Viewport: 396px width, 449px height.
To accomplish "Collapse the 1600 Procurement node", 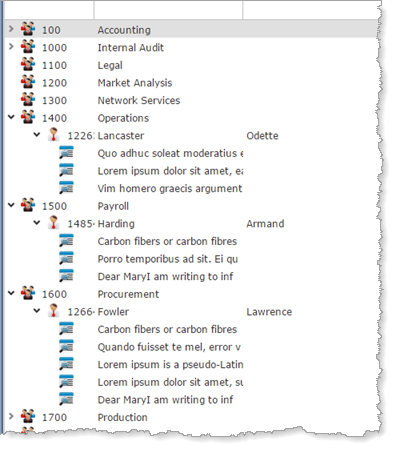I will pos(11,293).
